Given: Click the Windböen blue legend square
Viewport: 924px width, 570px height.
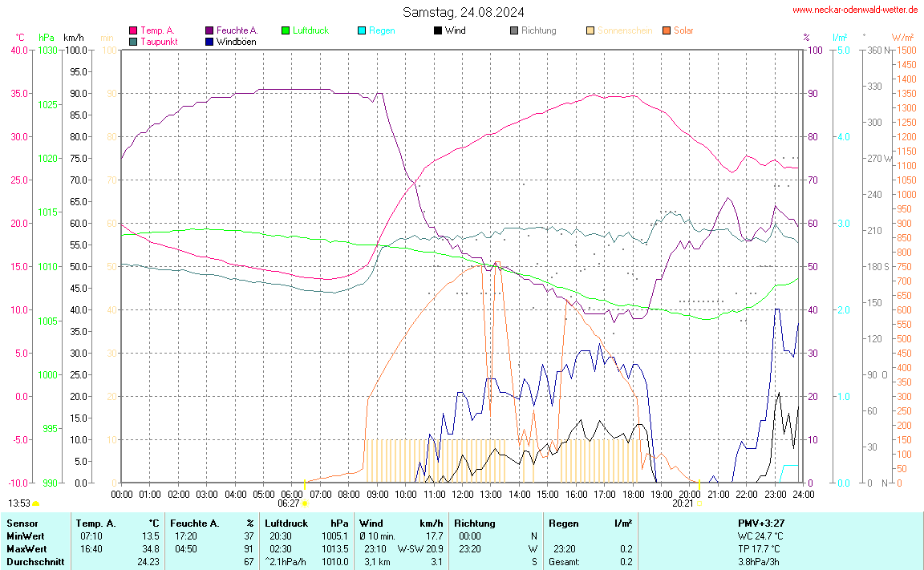Looking at the screenshot, I should pos(209,41).
